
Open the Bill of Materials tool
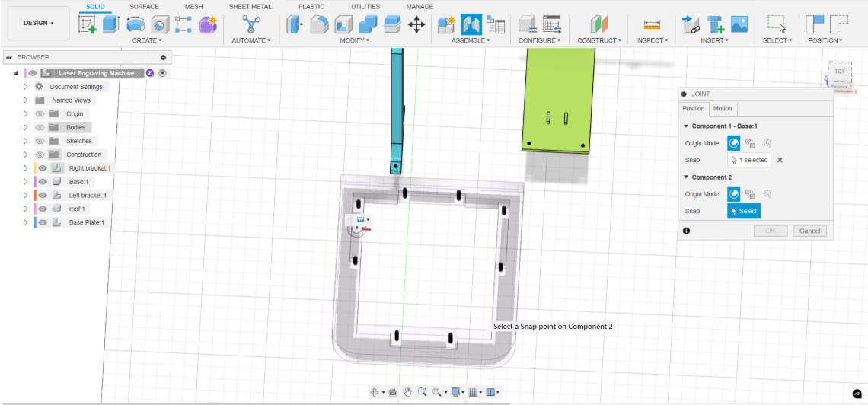(x=496, y=24)
